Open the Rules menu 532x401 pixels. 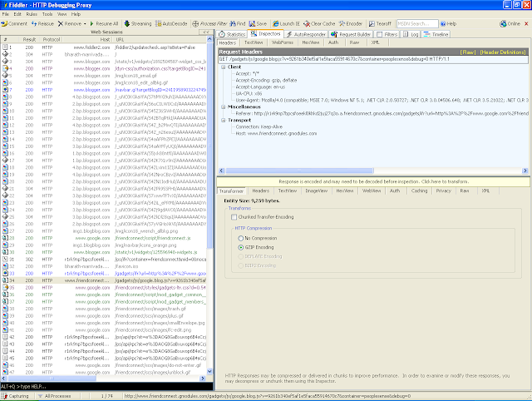coord(32,14)
